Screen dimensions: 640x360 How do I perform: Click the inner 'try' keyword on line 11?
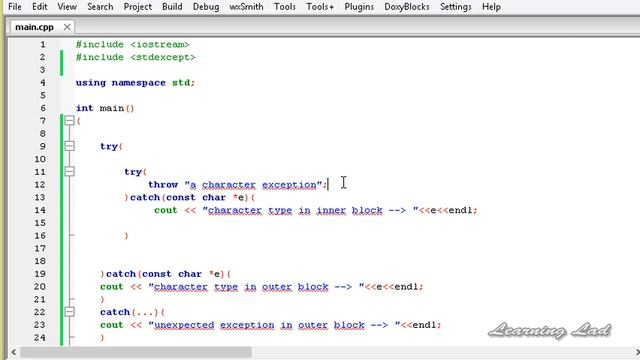click(133, 172)
